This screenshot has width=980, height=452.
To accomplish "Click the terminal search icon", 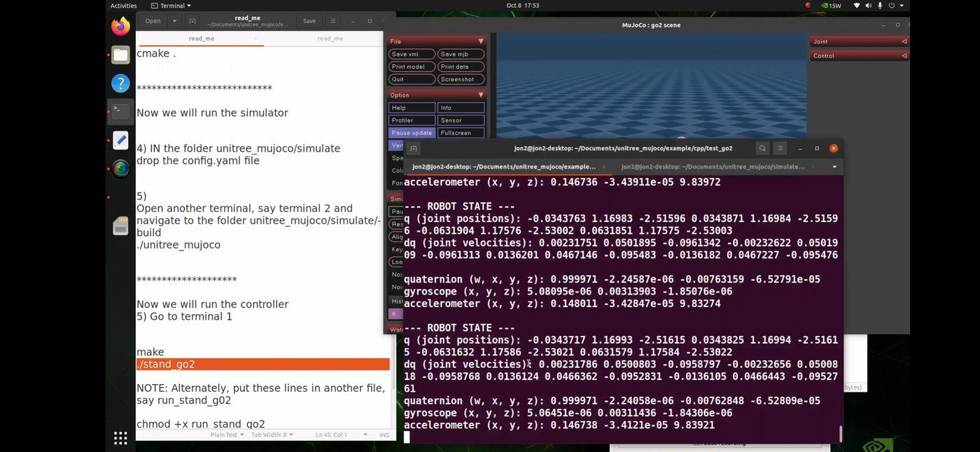I will pyautogui.click(x=762, y=148).
